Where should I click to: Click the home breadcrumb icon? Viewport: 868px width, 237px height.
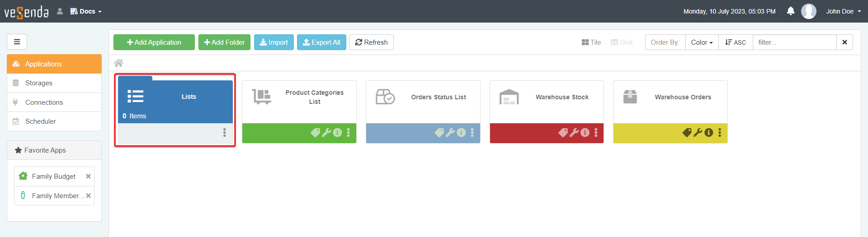tap(118, 63)
